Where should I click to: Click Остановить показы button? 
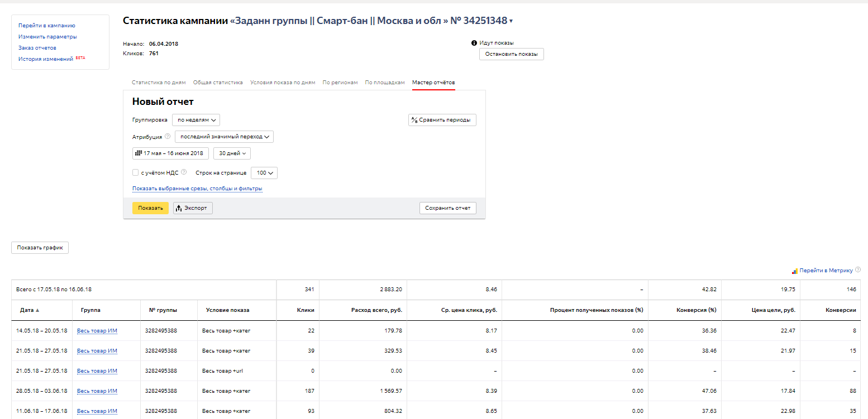pos(511,54)
